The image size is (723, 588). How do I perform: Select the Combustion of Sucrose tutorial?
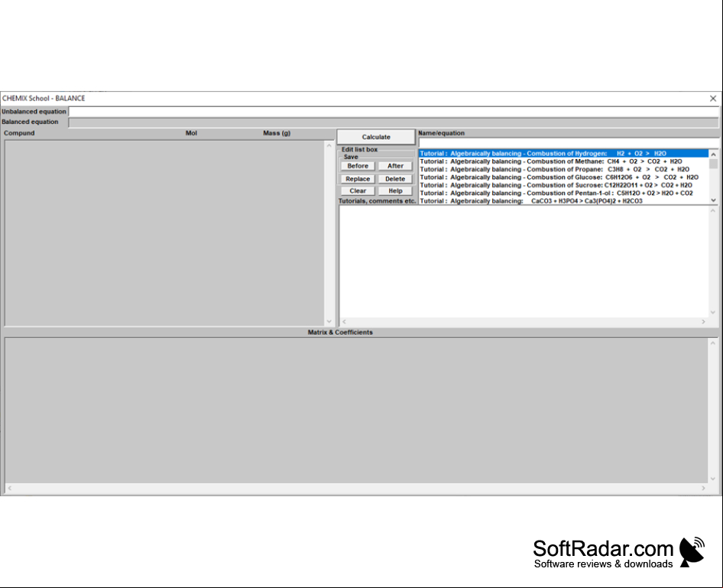(x=563, y=185)
